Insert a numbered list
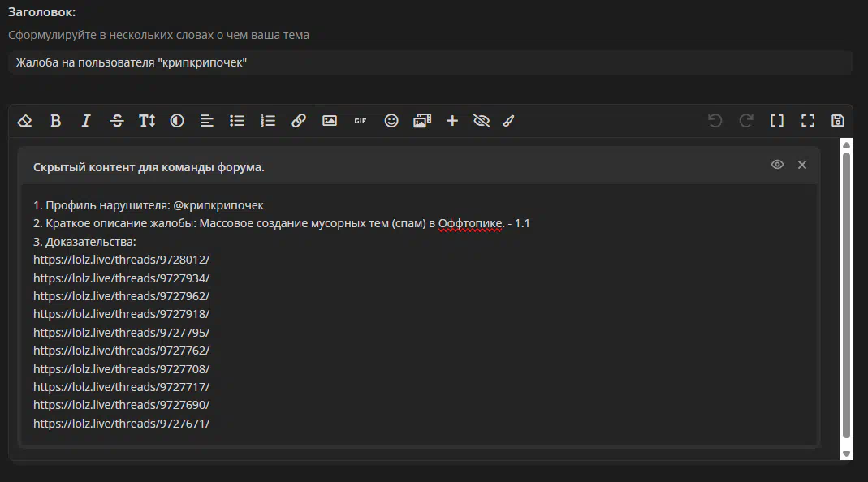Viewport: 868px width, 482px height. point(268,121)
